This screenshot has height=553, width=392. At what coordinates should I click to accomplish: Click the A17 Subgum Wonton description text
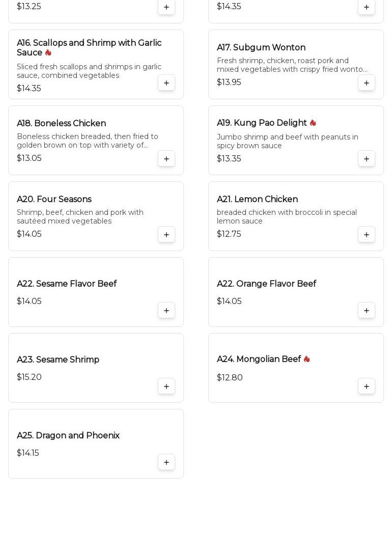292,65
